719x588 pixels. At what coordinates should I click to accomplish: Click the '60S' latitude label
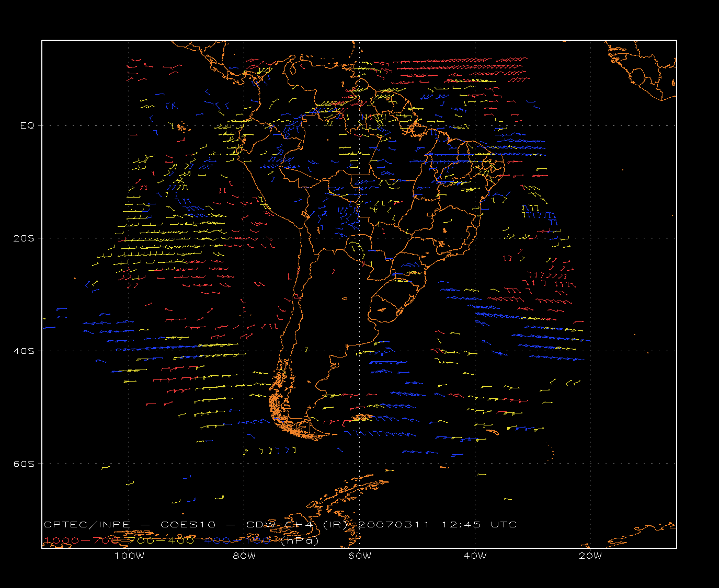[24, 464]
